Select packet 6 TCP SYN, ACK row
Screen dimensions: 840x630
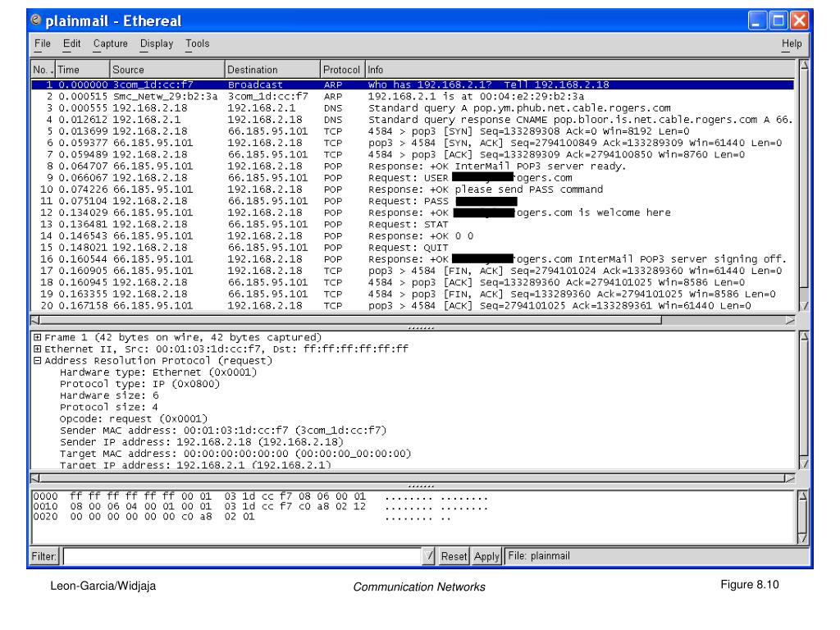[413, 143]
